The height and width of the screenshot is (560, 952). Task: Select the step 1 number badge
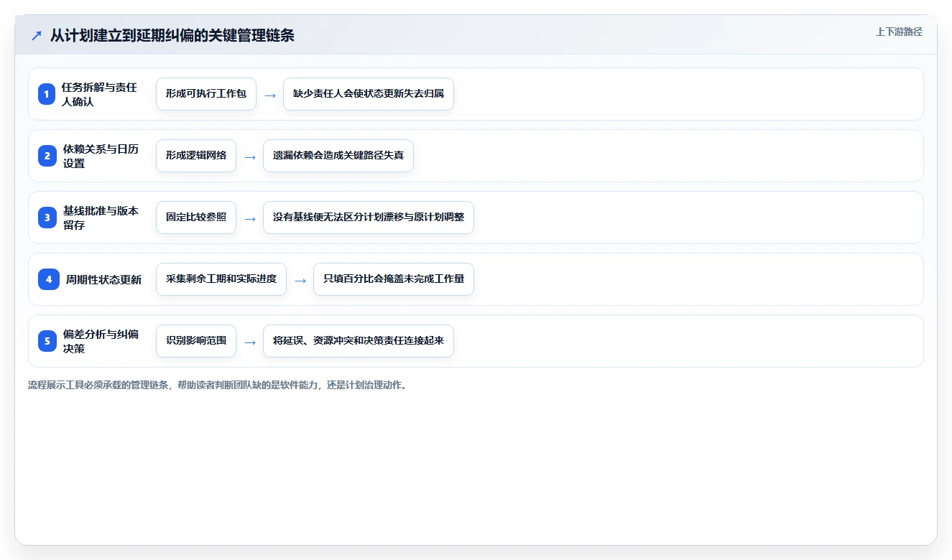[x=47, y=94]
